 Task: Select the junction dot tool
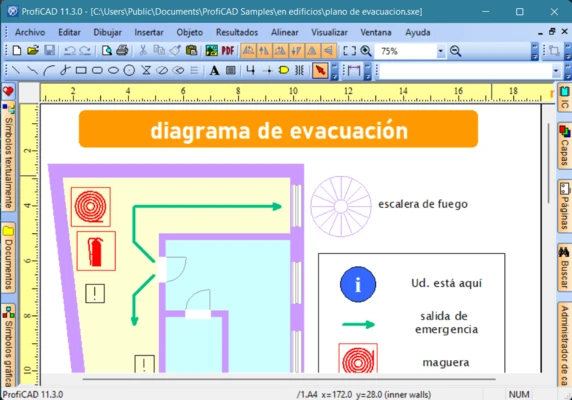tap(268, 70)
